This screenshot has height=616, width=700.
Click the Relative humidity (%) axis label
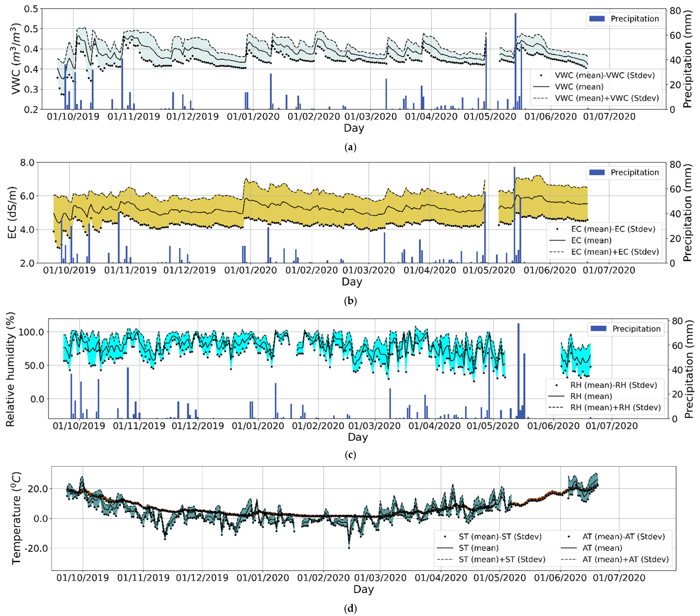[10, 369]
